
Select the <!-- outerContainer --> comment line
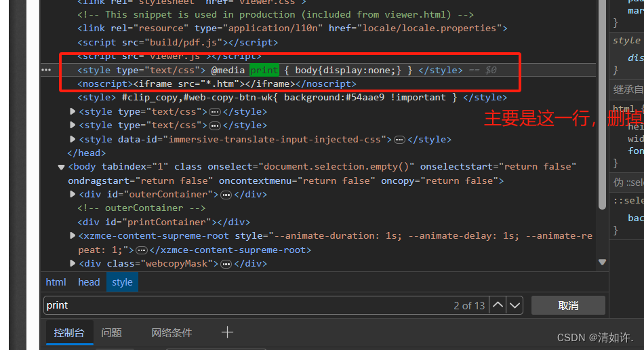tap(142, 208)
